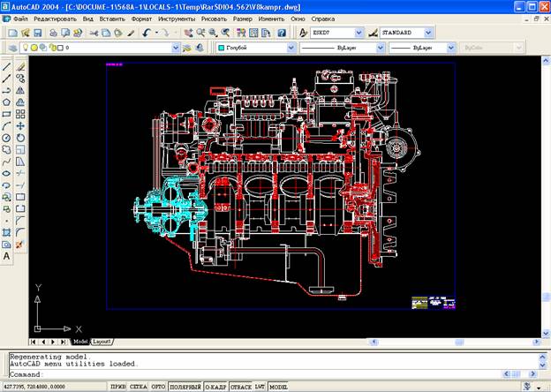Select the Rectangle draw tool
Screen dimensions: 551x392
(x=7, y=114)
